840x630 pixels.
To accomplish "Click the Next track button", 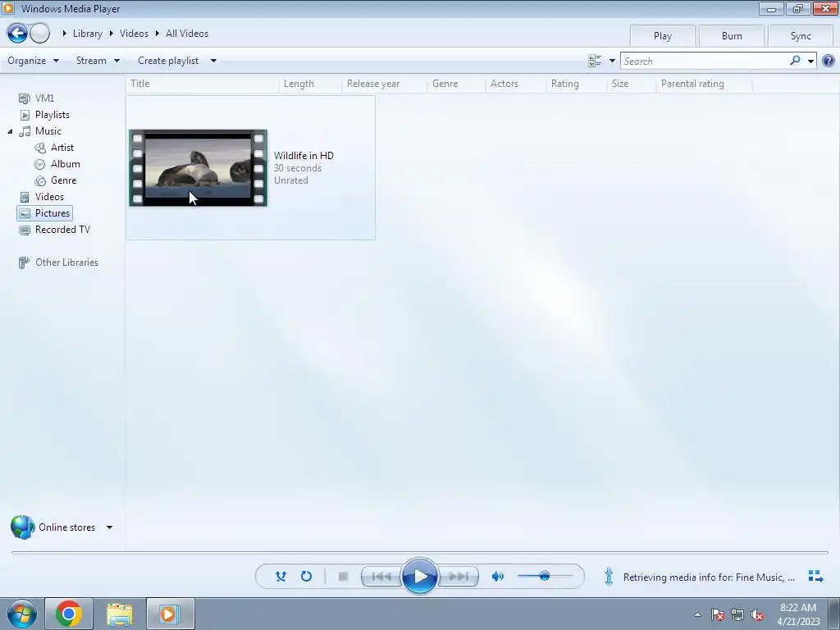I will click(x=458, y=577).
